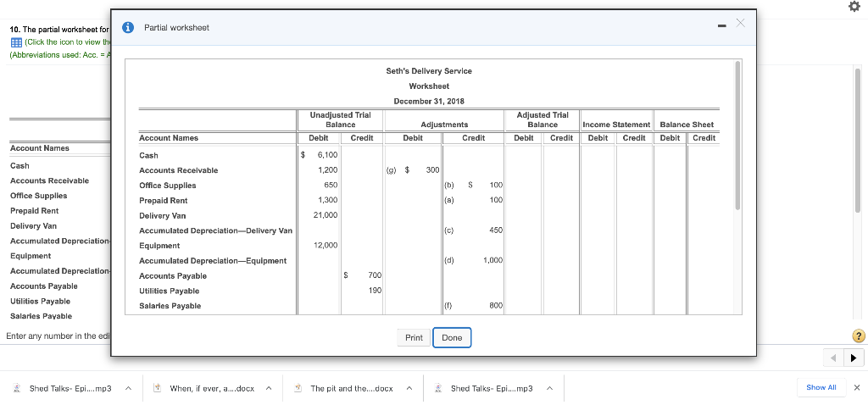Expand options for last Shed Talks mp3 download
Image resolution: width=868 pixels, height=405 pixels.
click(x=549, y=388)
